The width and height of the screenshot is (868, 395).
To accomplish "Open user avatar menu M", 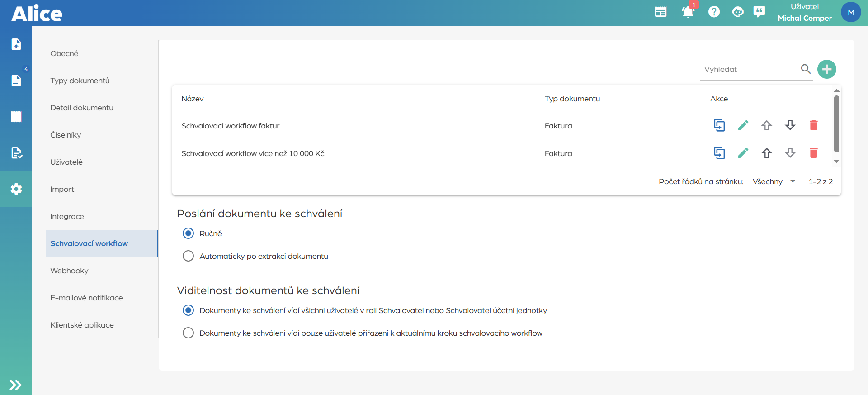I will [850, 12].
